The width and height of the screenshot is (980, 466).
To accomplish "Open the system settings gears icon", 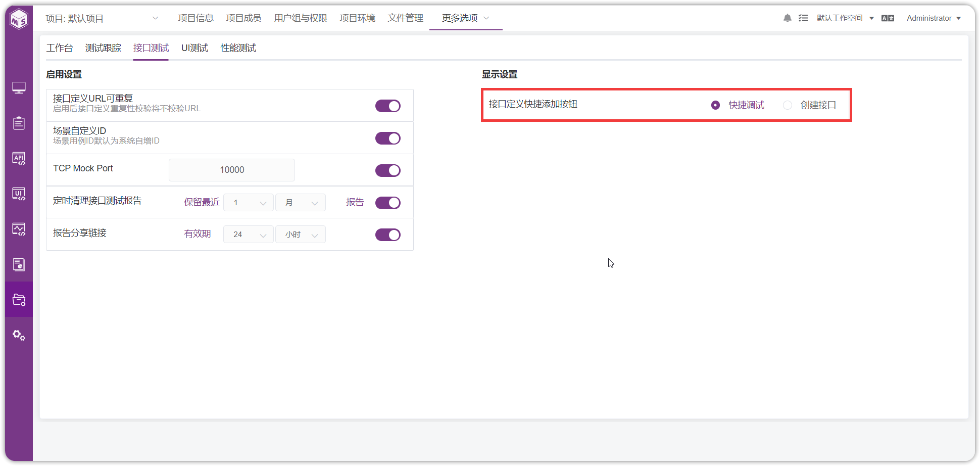I will coord(19,335).
